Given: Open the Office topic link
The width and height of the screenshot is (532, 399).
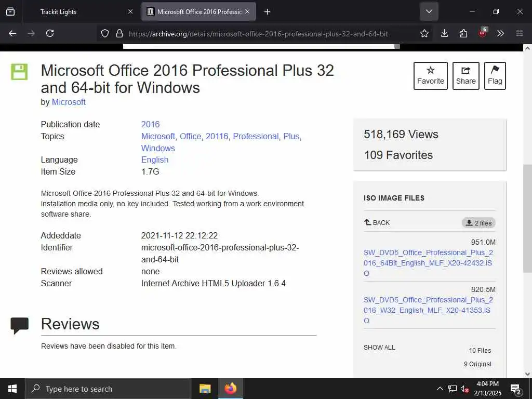Looking at the screenshot, I should (x=190, y=136).
